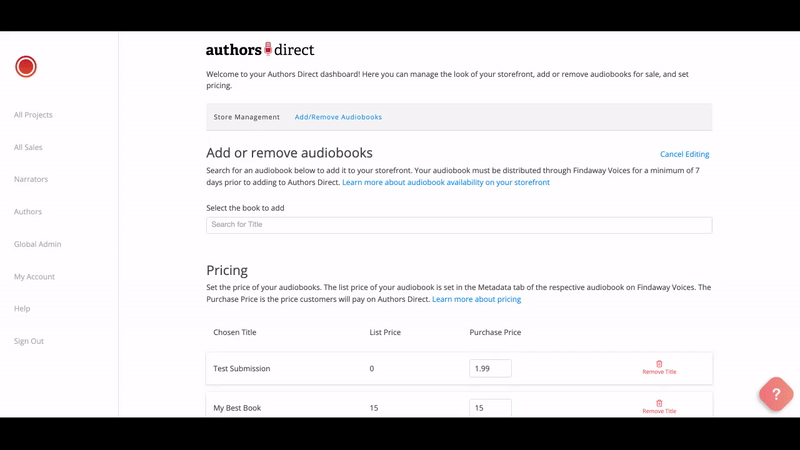Open the Narrators page
Viewport: 800px width, 450px height.
[31, 179]
